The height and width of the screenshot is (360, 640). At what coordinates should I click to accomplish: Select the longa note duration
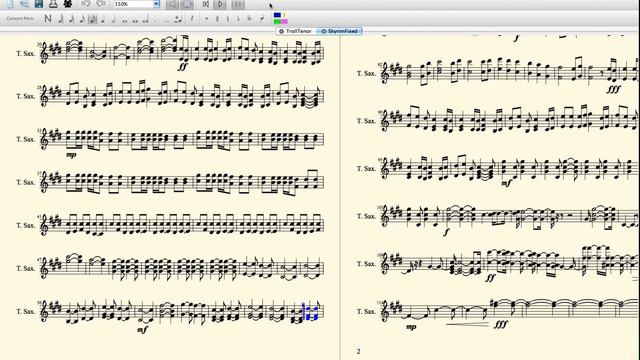(x=145, y=19)
